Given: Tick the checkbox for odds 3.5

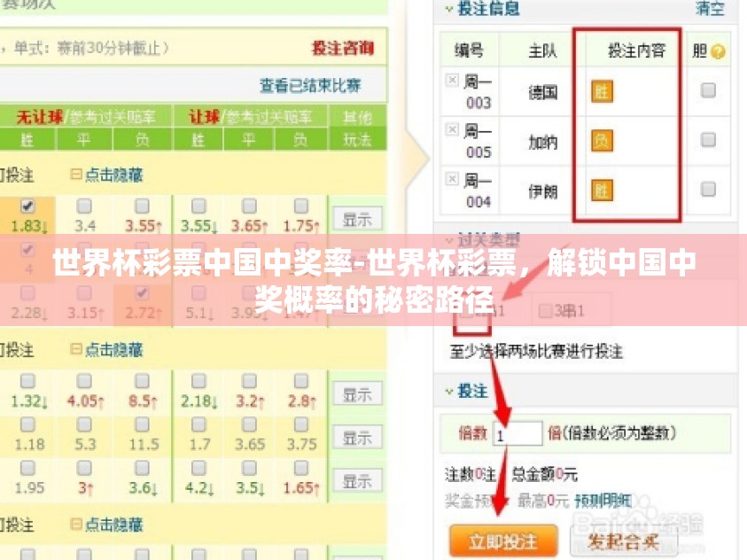Looking at the screenshot, I should coord(250,468).
